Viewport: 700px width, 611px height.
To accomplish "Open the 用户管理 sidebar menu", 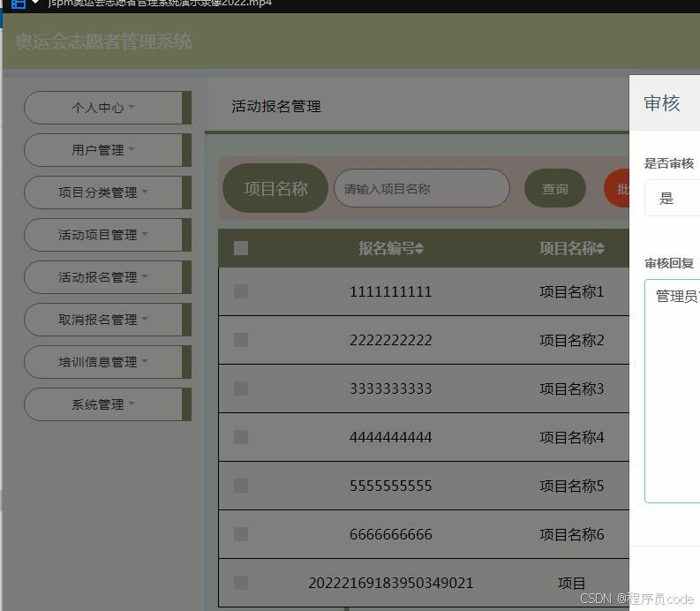I will [108, 150].
